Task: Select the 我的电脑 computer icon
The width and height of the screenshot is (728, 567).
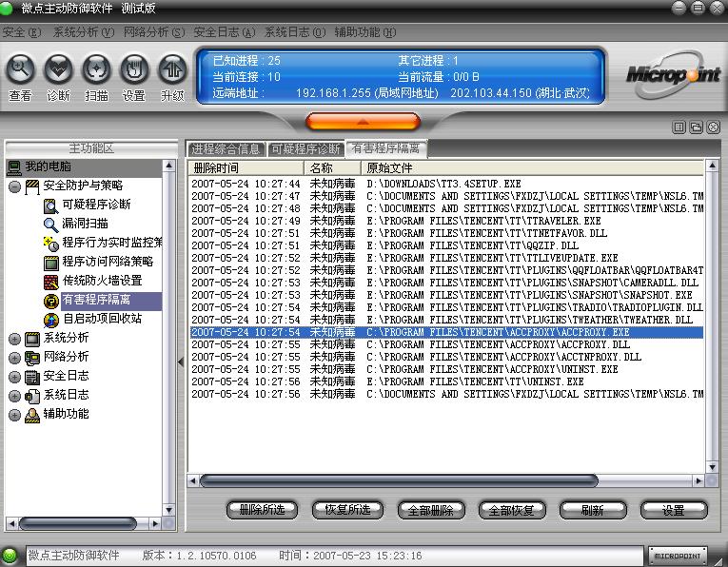Action: tap(14, 167)
